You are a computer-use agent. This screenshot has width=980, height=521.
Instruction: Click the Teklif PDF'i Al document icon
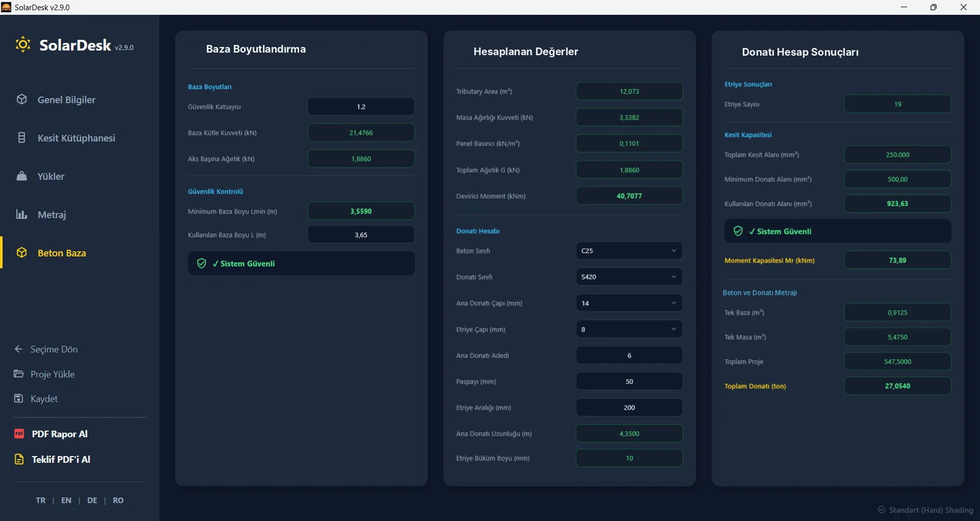(x=19, y=459)
